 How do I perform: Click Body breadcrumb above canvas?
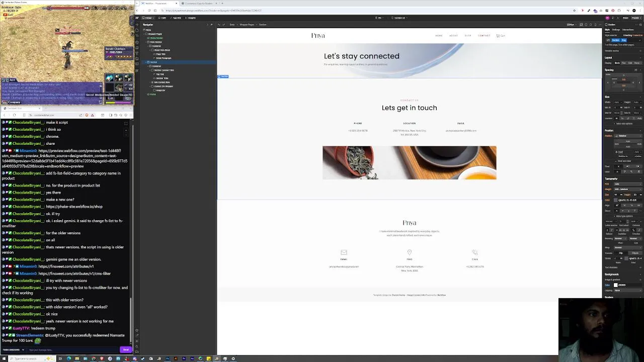(x=232, y=25)
